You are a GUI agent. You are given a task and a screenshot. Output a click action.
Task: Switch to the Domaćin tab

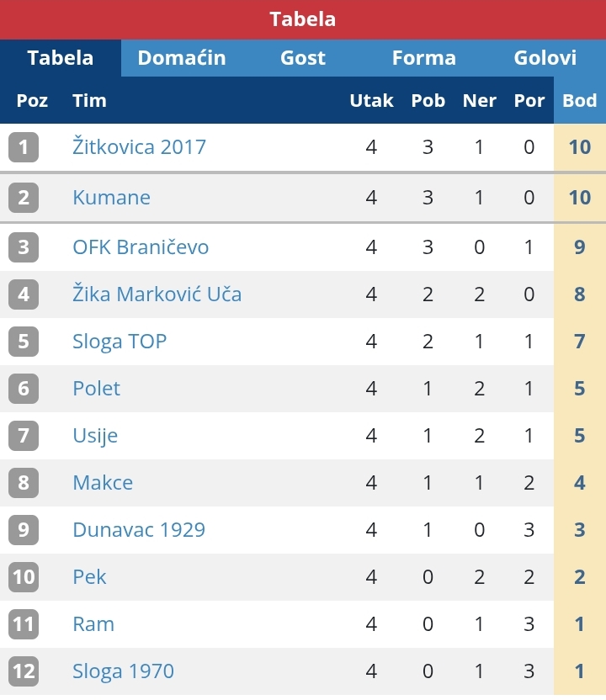tap(182, 58)
